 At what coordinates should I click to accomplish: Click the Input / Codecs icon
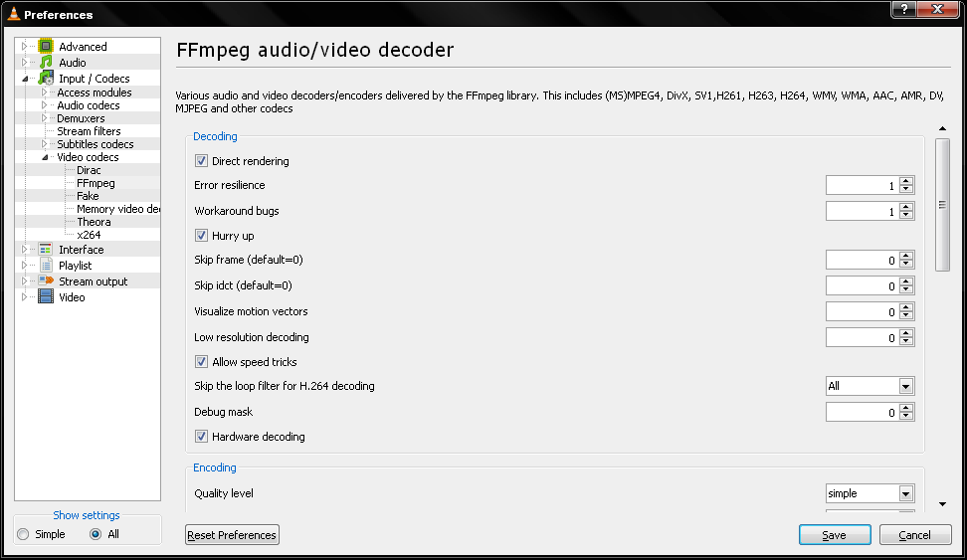pos(46,79)
